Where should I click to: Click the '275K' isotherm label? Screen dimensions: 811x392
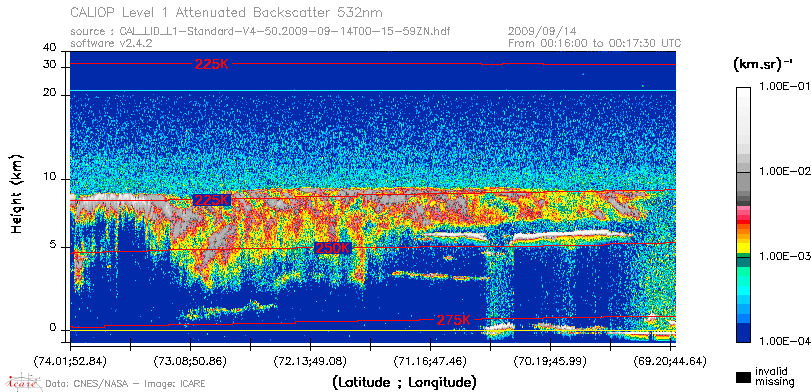(454, 320)
